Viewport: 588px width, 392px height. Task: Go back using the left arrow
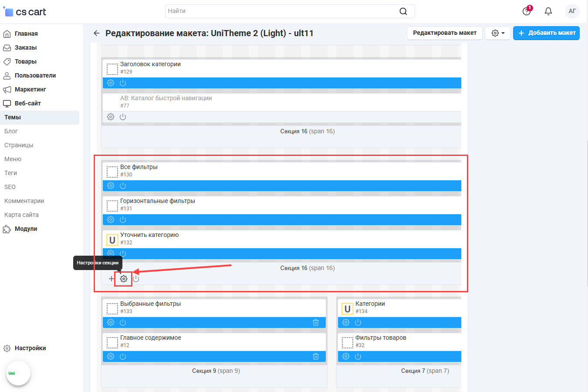[97, 33]
